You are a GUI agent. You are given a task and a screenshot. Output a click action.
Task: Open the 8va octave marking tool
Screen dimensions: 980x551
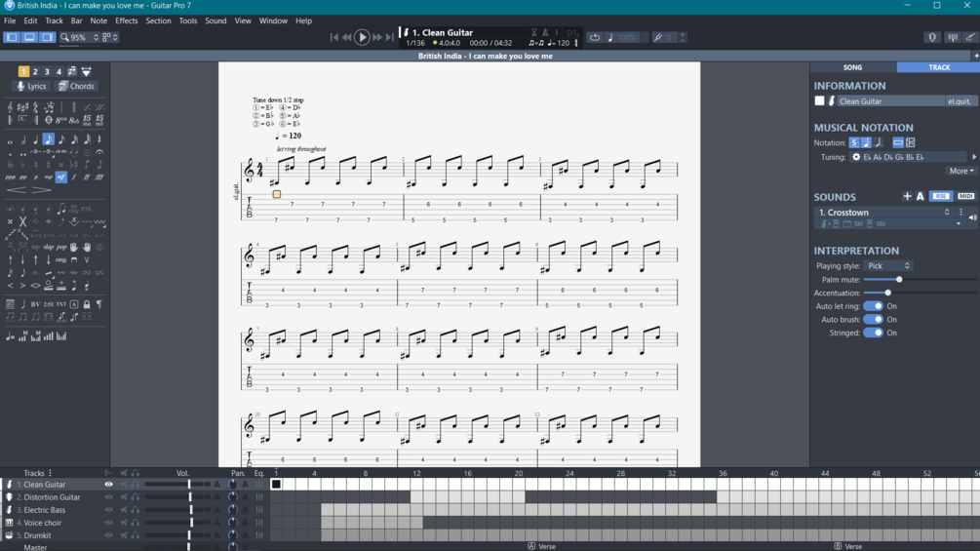60,121
